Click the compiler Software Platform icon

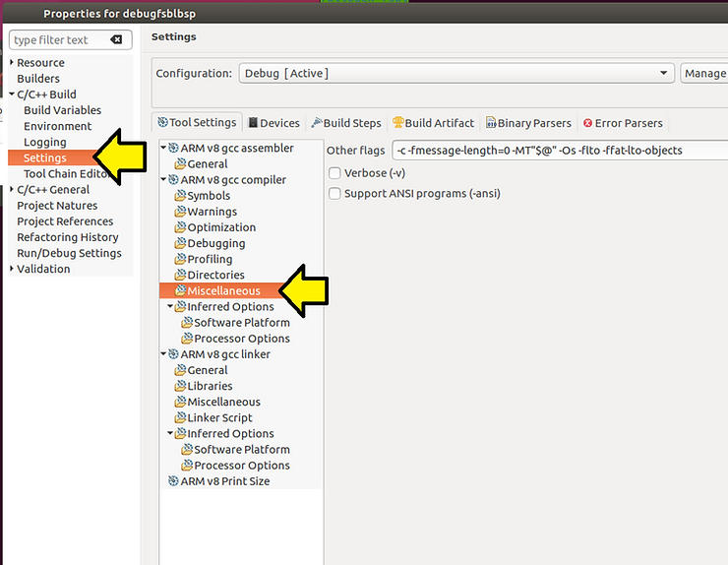tap(187, 322)
